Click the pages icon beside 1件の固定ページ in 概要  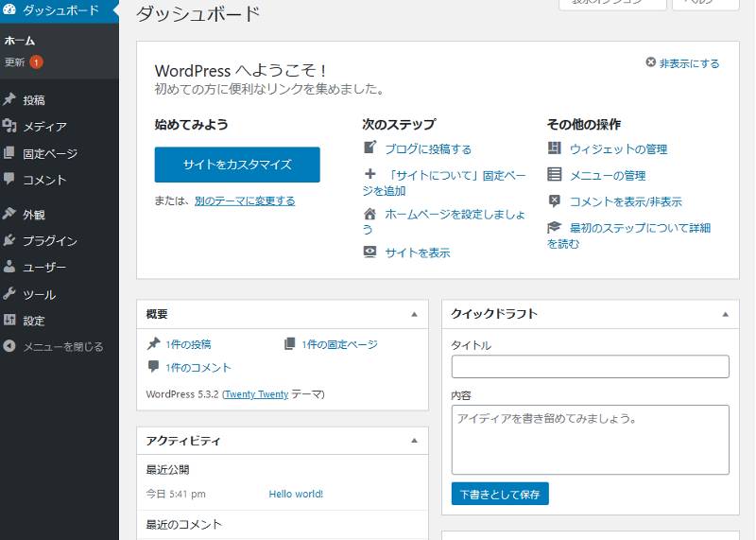coord(289,343)
